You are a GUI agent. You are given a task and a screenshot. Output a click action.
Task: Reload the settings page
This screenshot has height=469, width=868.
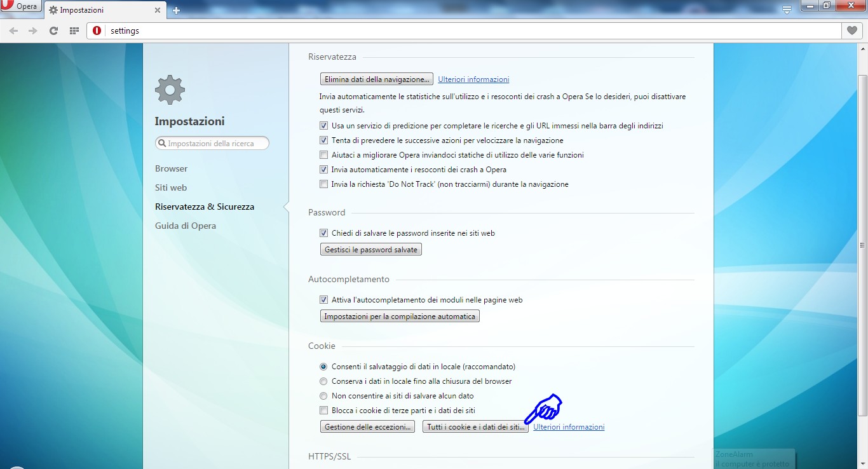(53, 30)
